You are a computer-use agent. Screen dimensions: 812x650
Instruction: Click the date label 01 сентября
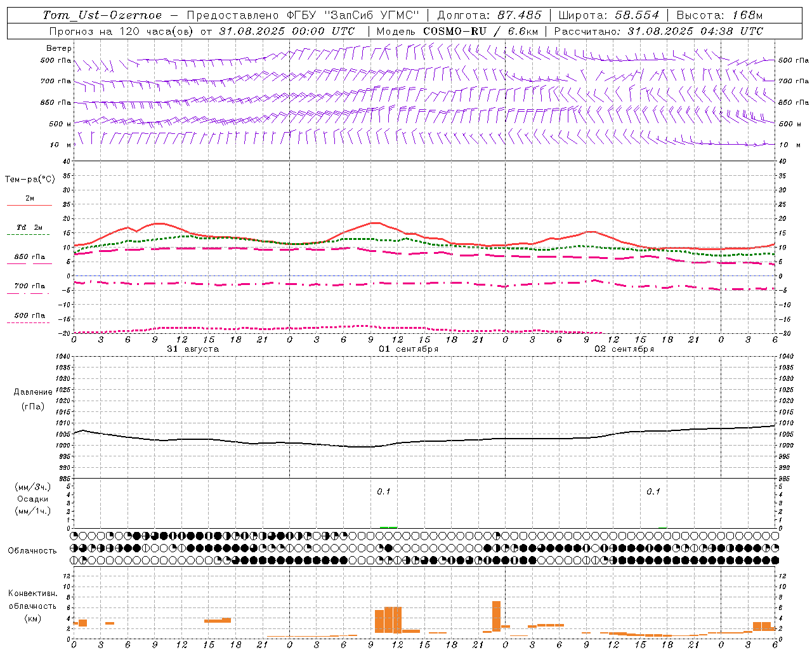[x=409, y=349]
